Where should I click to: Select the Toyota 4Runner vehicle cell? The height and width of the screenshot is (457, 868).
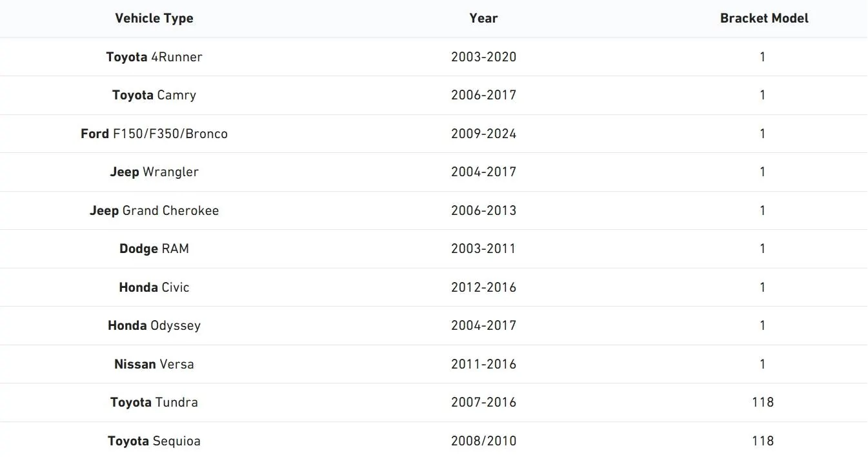click(154, 57)
